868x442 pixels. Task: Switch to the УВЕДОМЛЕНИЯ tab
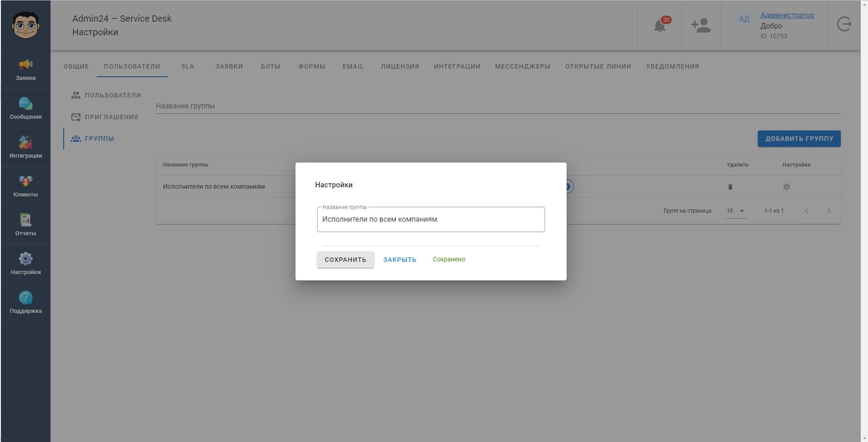pos(672,67)
